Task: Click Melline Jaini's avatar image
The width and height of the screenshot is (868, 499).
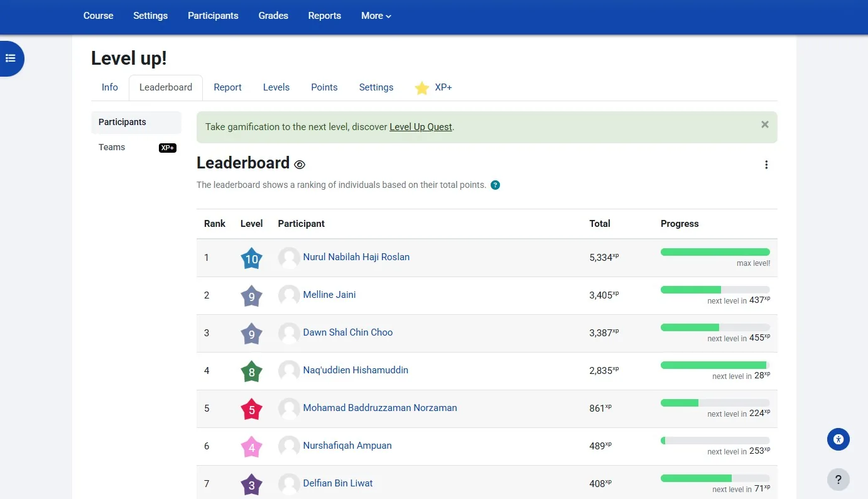Action: click(x=288, y=295)
